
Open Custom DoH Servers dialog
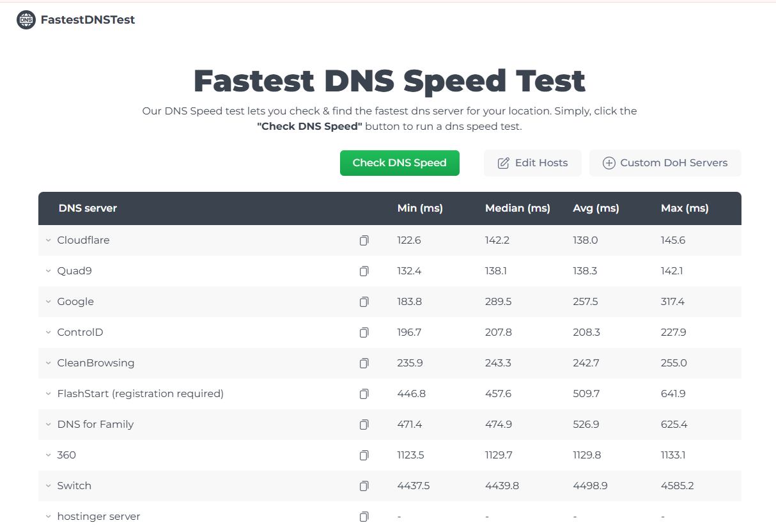665,163
